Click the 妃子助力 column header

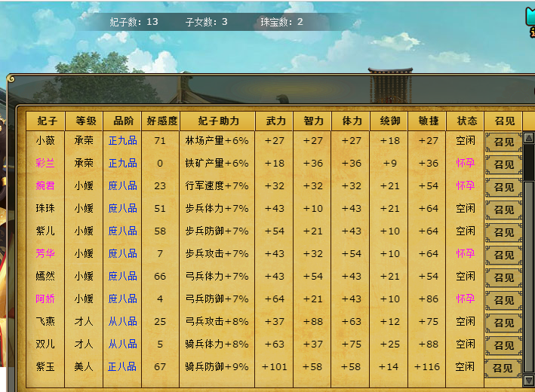tap(217, 121)
